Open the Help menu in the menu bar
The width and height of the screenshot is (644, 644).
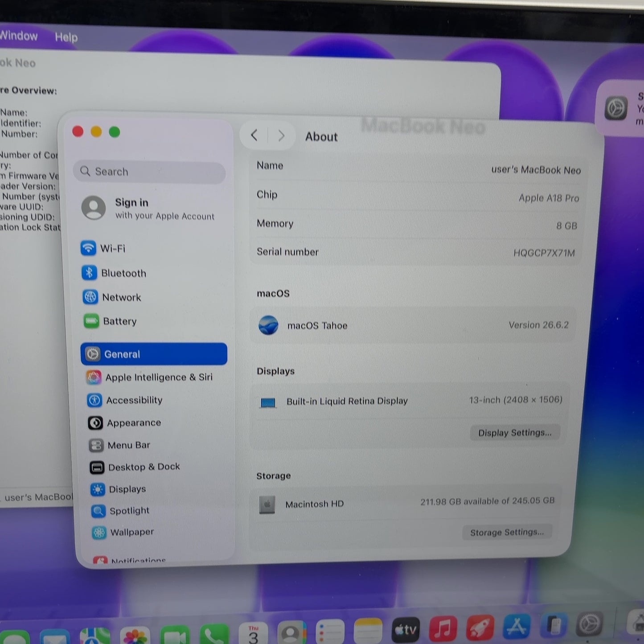[x=66, y=37]
